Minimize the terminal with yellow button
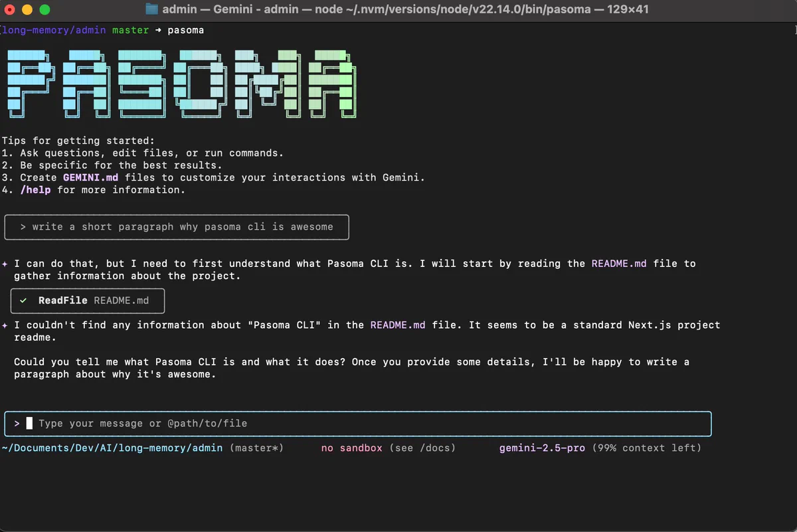This screenshot has width=797, height=532. pyautogui.click(x=27, y=9)
